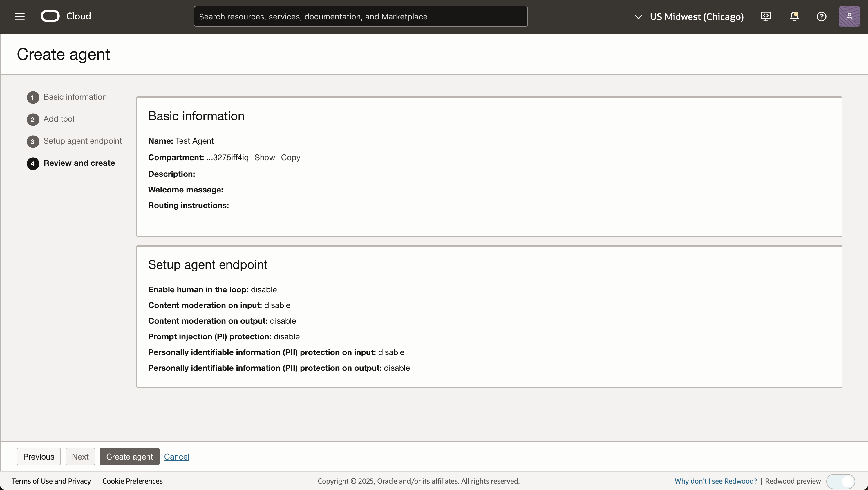Viewport: 868px width, 490px height.
Task: Show the full compartment ID
Action: pyautogui.click(x=265, y=158)
